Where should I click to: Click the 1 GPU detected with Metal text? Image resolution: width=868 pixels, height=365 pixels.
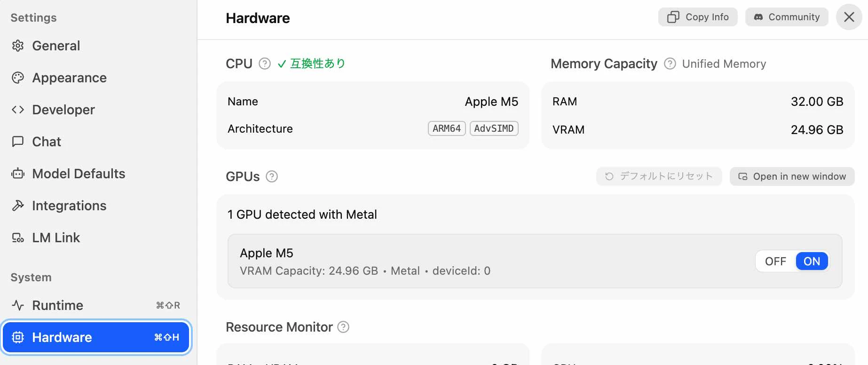(x=302, y=214)
